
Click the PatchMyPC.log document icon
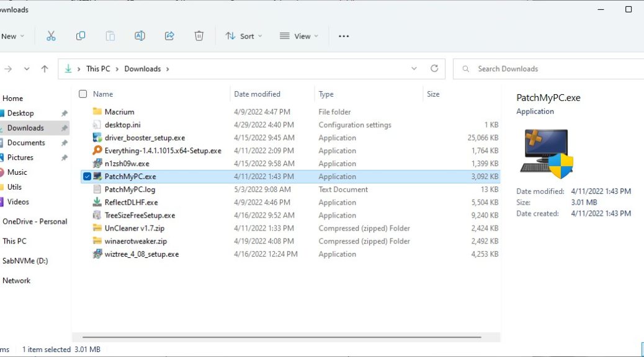pos(97,189)
